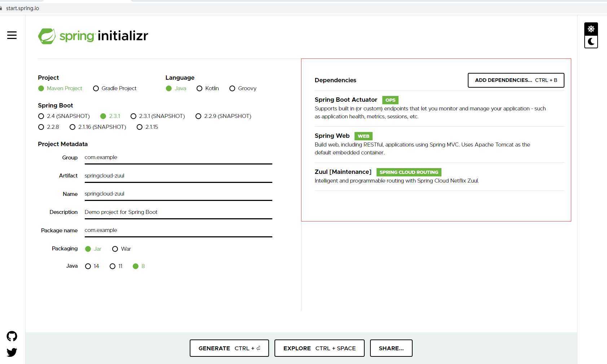Viewport: 607px width, 364px height.
Task: Open the hamburger side menu
Action: point(12,35)
